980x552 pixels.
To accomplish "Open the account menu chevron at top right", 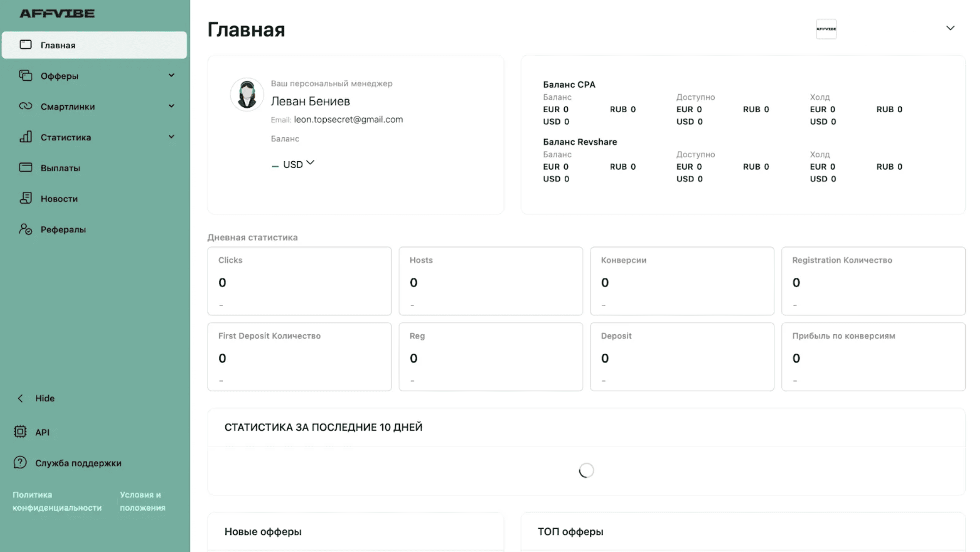I will [x=950, y=28].
